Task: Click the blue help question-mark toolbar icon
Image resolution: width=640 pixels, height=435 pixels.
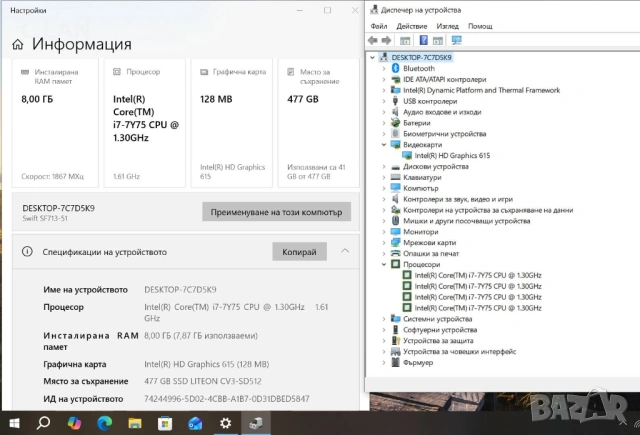Action: pos(424,40)
